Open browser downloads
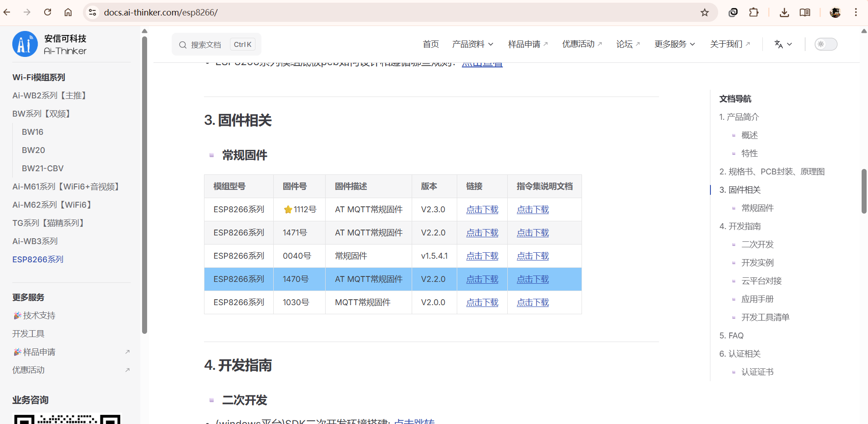This screenshot has height=424, width=868. tap(784, 12)
